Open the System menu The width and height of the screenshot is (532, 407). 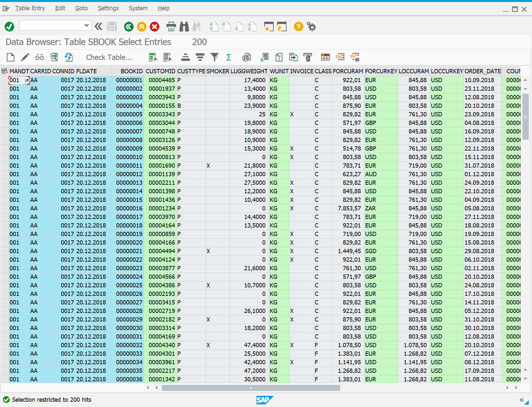(x=138, y=8)
